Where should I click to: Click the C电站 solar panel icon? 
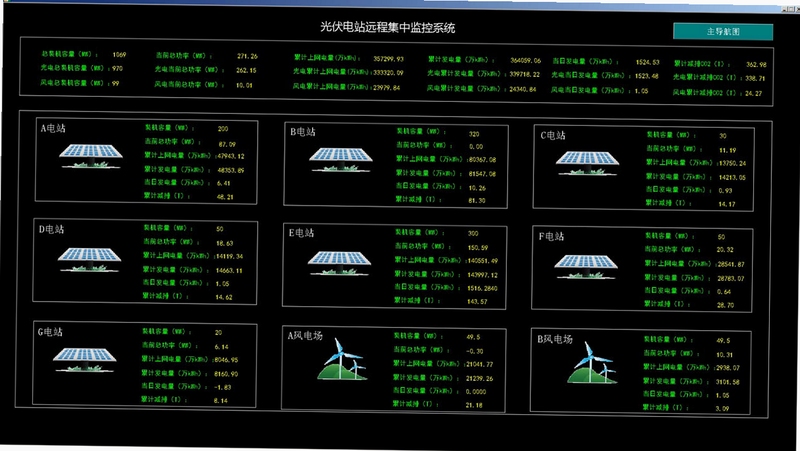[x=587, y=163]
